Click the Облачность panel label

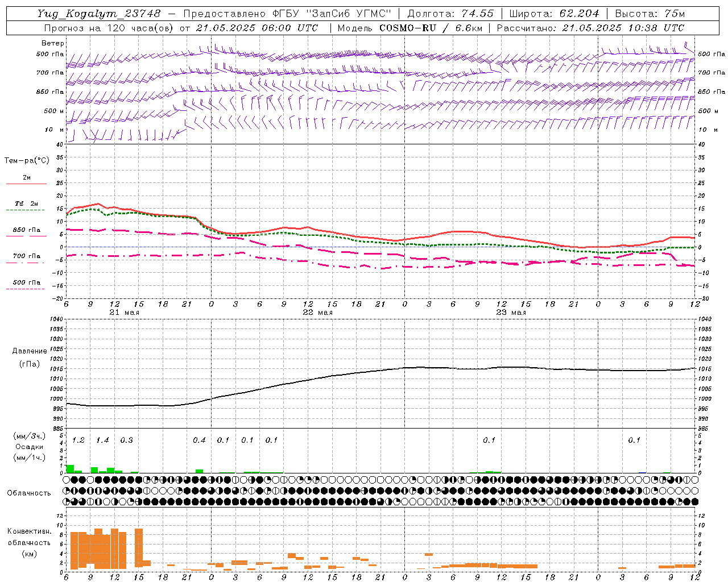(x=29, y=493)
